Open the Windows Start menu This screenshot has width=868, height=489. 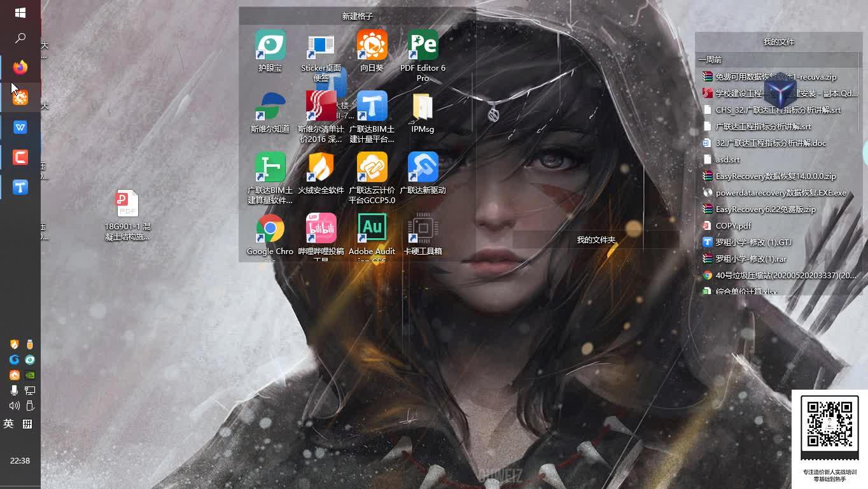(20, 13)
